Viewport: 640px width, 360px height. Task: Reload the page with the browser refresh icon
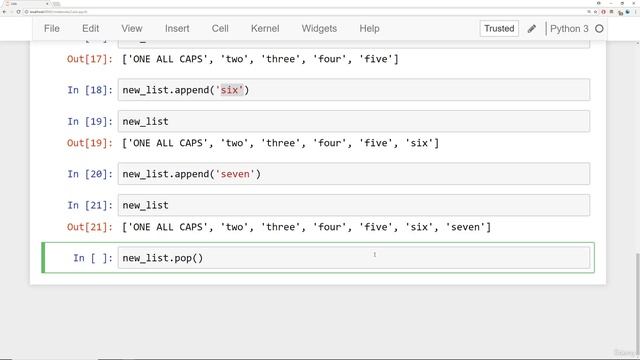click(18, 12)
